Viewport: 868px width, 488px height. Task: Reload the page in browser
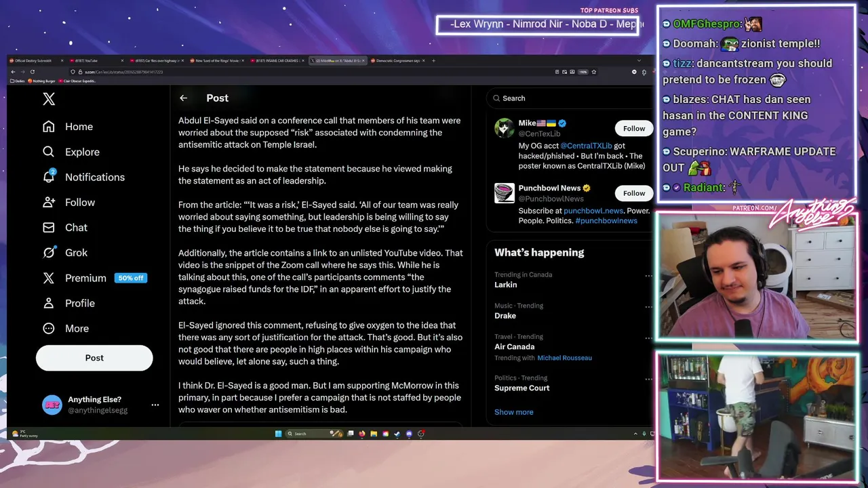click(33, 72)
